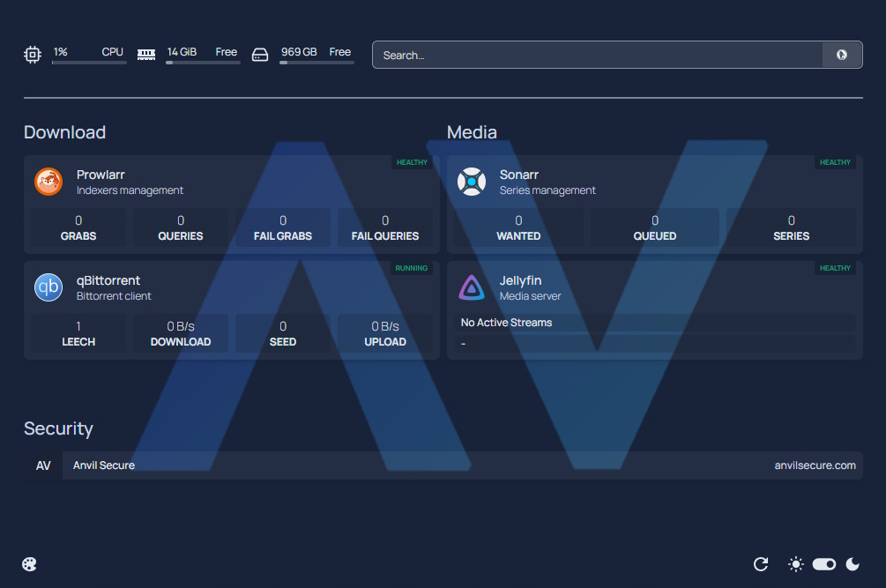Click the moon dark-mode icon
Screen dimensions: 886x588
pyautogui.click(x=852, y=564)
